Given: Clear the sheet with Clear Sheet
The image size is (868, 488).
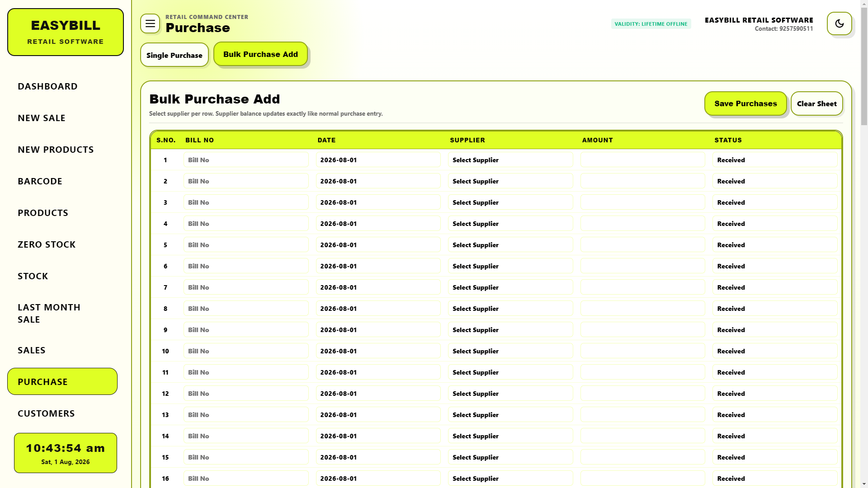Looking at the screenshot, I should click(x=816, y=103).
